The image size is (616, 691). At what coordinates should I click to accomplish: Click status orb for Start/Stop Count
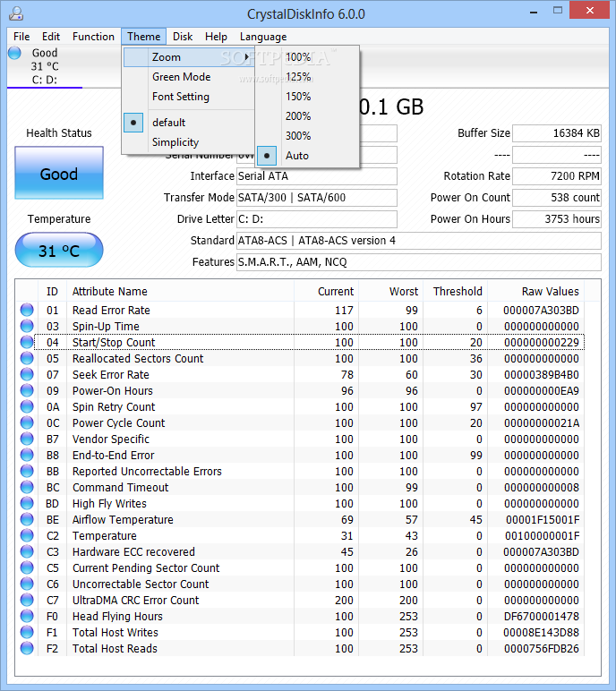tap(27, 342)
